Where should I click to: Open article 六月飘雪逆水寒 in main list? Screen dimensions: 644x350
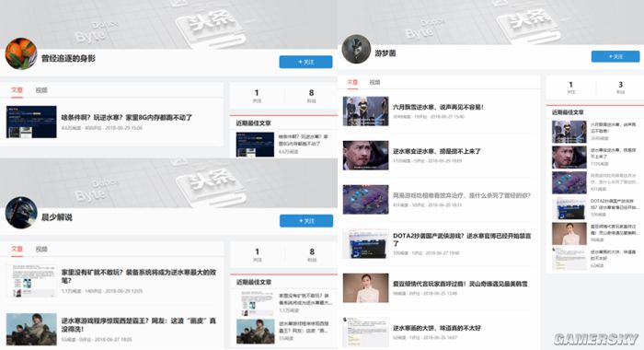tap(438, 107)
